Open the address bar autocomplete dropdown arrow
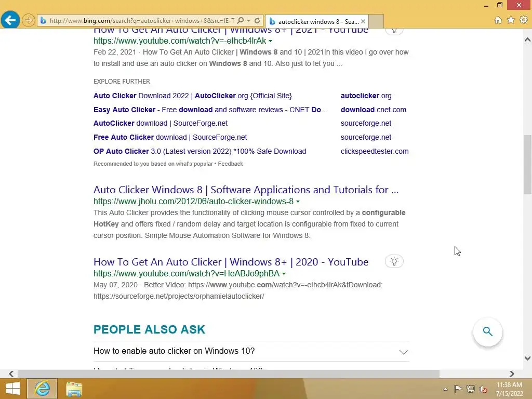 click(x=249, y=20)
